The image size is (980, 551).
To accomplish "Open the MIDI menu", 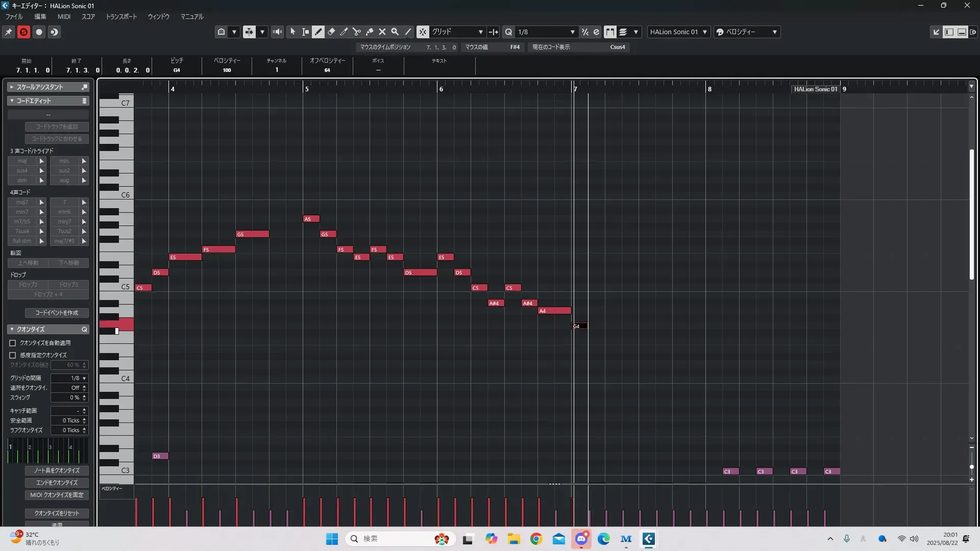I will pyautogui.click(x=64, y=16).
